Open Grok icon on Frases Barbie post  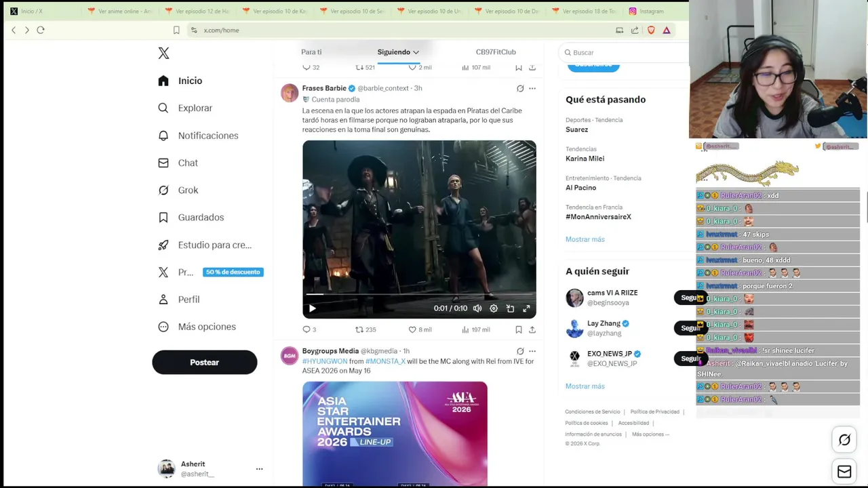point(520,88)
